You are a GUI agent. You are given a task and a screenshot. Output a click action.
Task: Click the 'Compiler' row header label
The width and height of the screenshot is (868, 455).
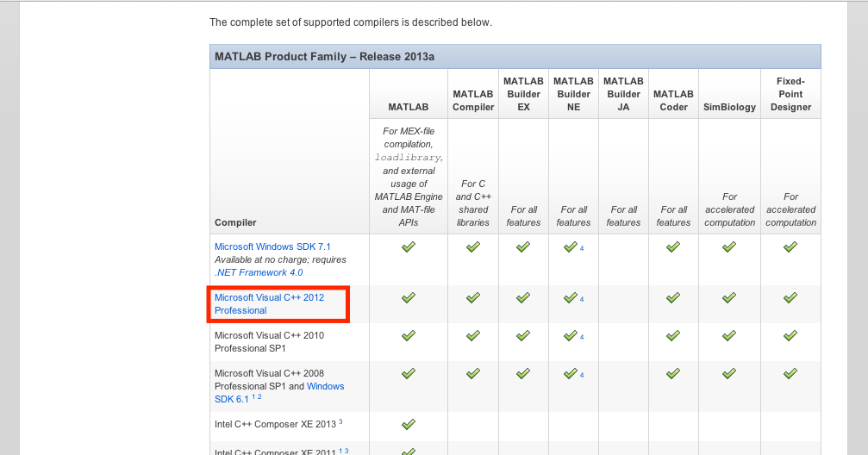pyautogui.click(x=235, y=222)
